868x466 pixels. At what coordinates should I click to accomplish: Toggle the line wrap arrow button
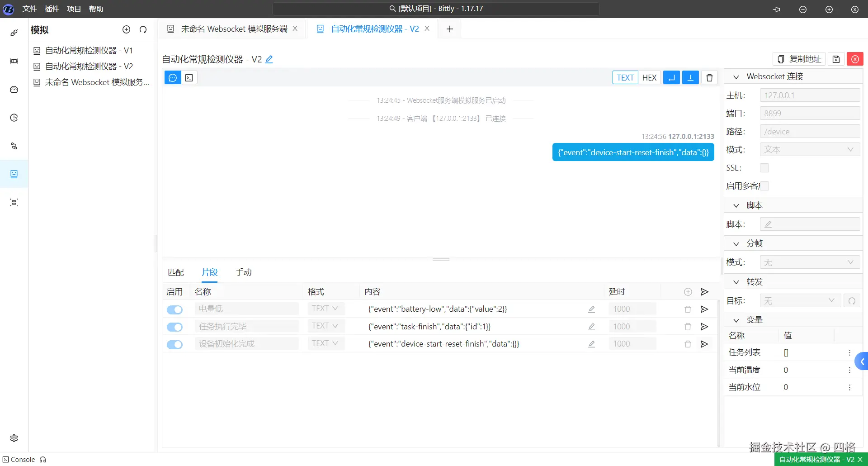(x=671, y=77)
